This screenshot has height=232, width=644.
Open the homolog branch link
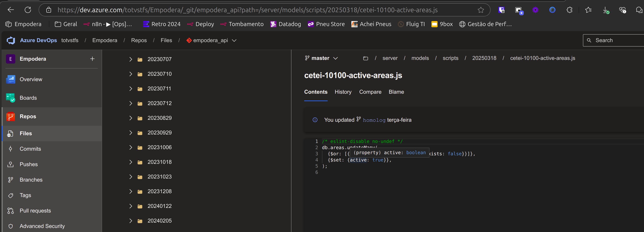(374, 120)
